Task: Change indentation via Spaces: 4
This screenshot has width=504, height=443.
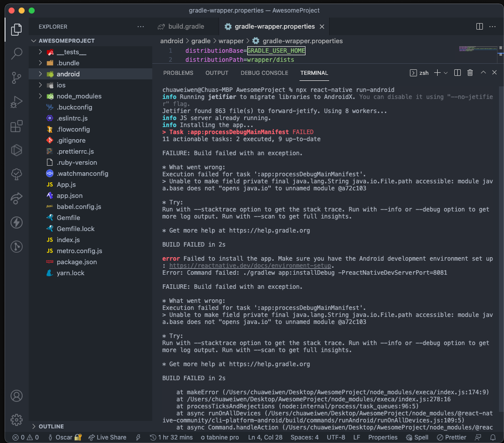Action: (305, 437)
